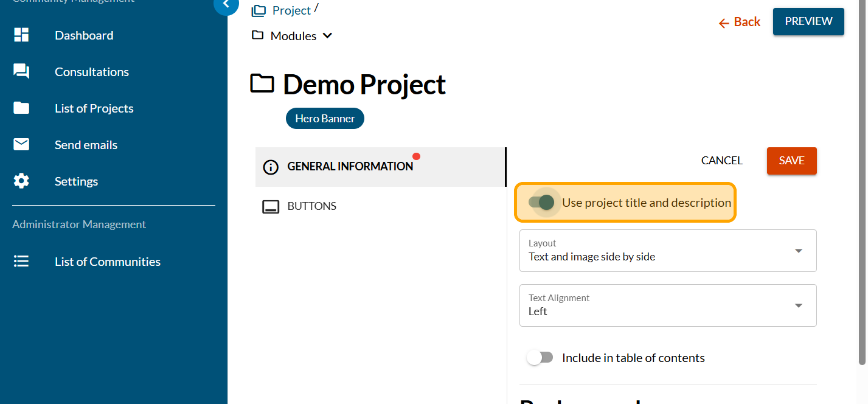
Task: Click the Cancel button
Action: click(721, 161)
